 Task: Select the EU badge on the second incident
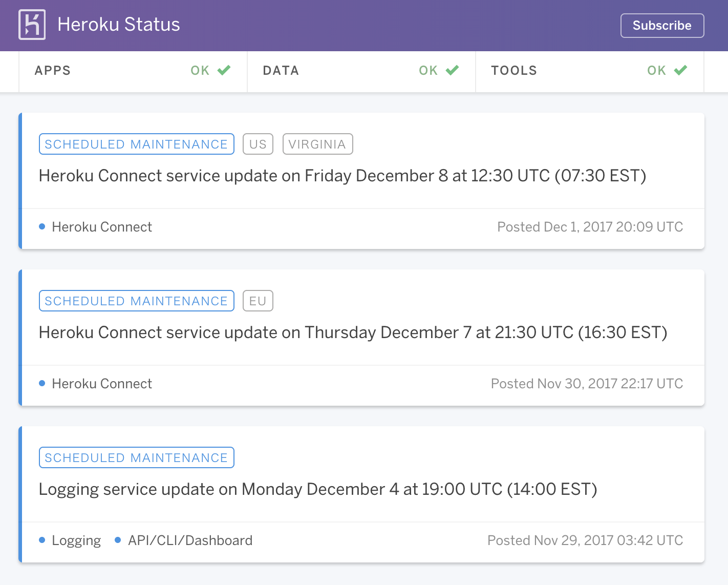click(x=258, y=301)
